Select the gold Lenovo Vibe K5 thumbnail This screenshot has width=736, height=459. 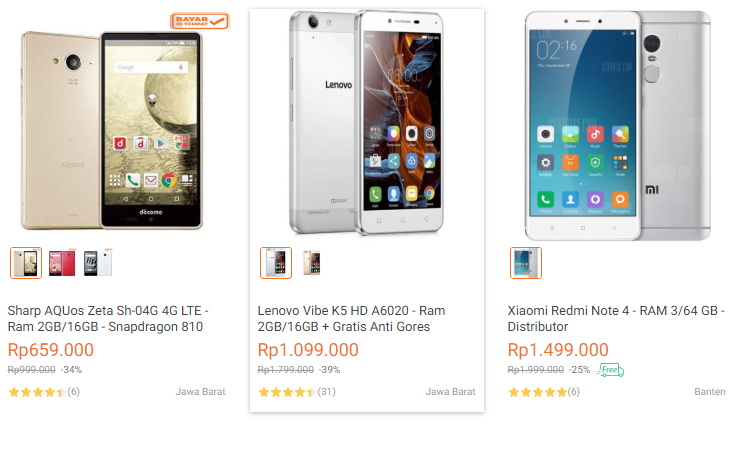pyautogui.click(x=312, y=263)
